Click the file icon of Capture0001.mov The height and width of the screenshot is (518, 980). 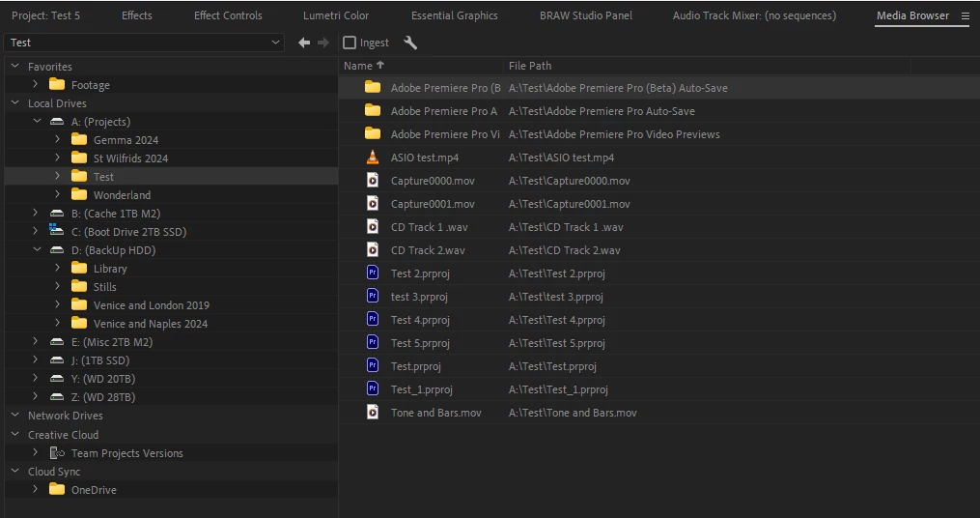[x=373, y=204]
